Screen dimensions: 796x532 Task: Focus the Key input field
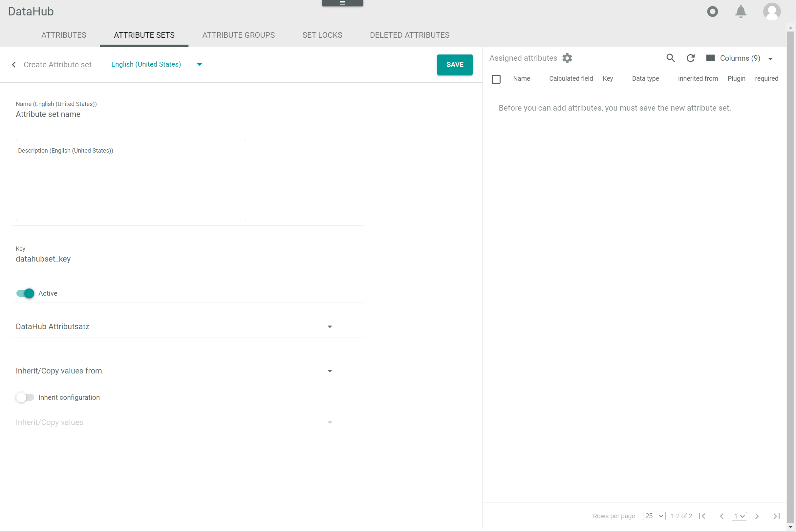[x=188, y=259]
